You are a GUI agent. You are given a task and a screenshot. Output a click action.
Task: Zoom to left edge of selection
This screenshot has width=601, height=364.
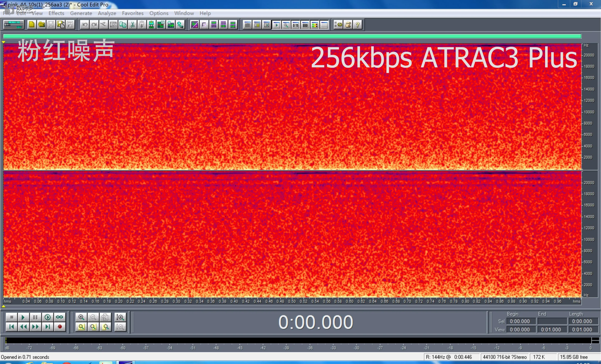click(x=93, y=326)
